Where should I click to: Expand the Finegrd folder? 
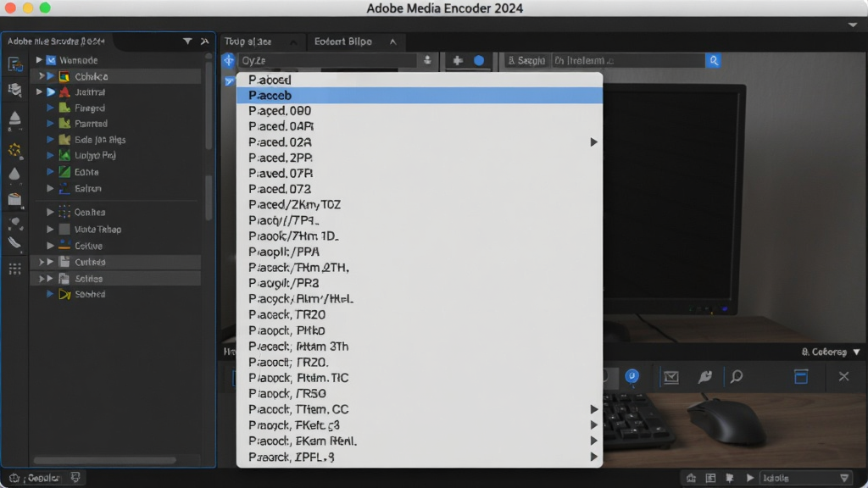50,108
